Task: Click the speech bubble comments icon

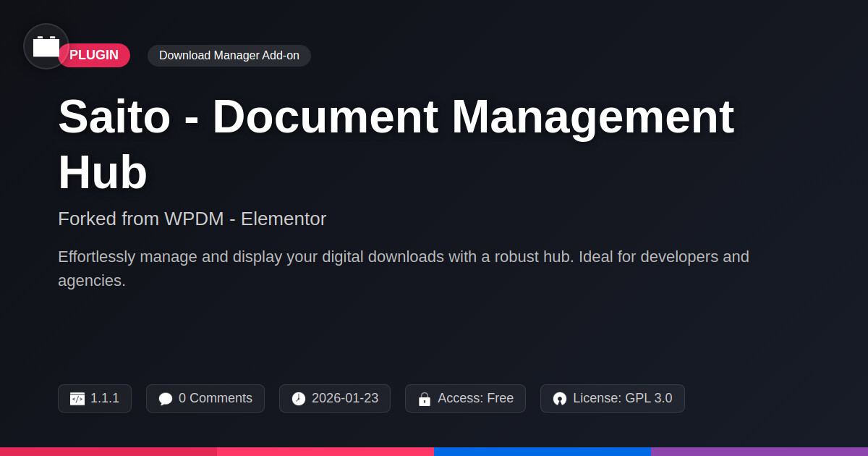Action: (166, 399)
